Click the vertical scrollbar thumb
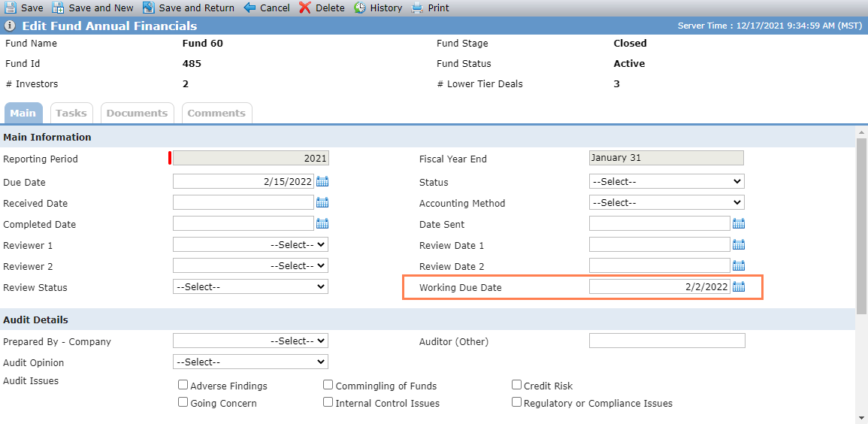Viewport: 868px width, 424px height. [x=862, y=226]
